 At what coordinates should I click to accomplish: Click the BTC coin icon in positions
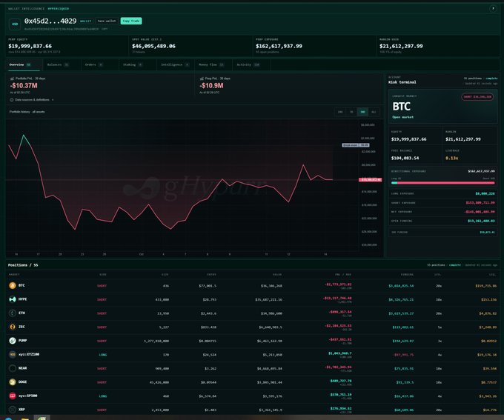[13, 285]
